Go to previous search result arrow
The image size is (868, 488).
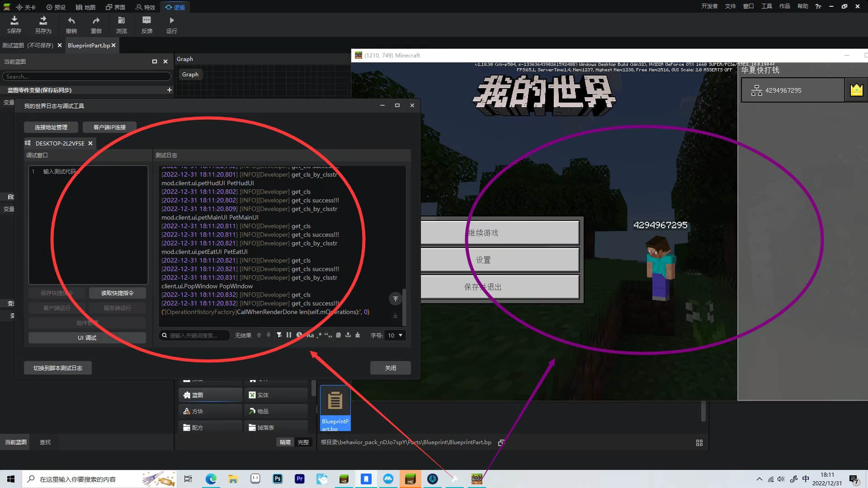(259, 335)
